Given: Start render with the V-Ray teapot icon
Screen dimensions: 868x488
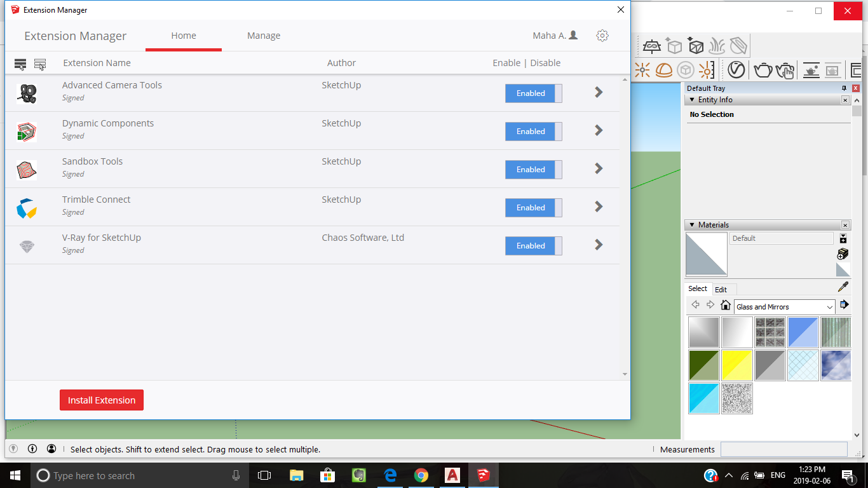Looking at the screenshot, I should pyautogui.click(x=763, y=70).
